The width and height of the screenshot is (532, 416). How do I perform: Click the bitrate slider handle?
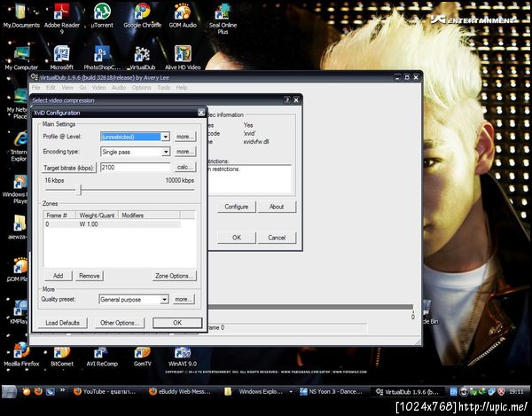(80, 190)
